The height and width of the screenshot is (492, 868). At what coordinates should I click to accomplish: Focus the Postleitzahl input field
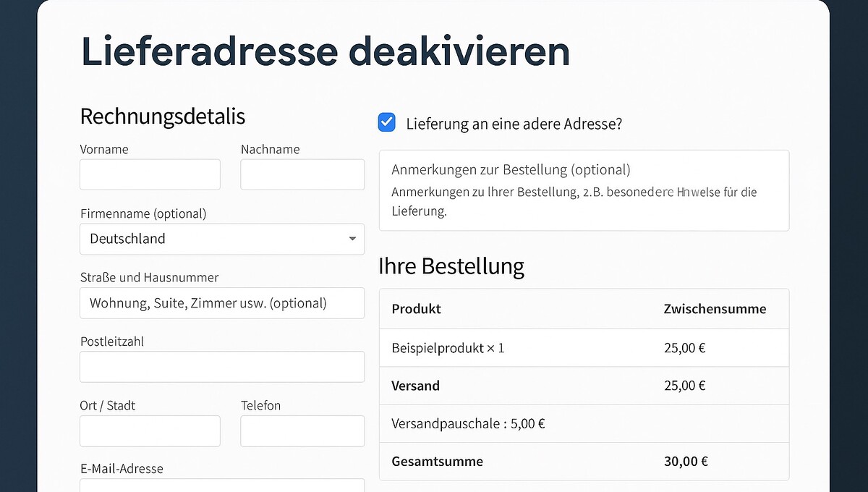221,367
